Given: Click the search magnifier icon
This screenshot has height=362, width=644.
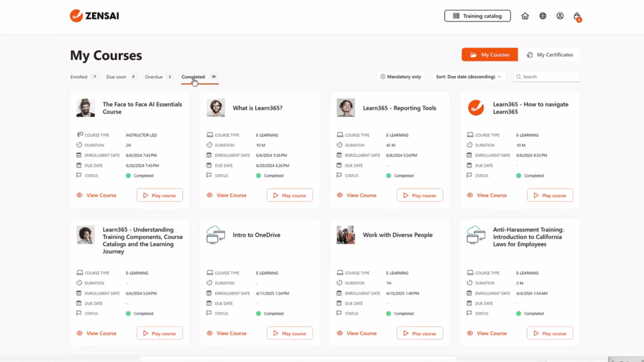Looking at the screenshot, I should click(519, 77).
